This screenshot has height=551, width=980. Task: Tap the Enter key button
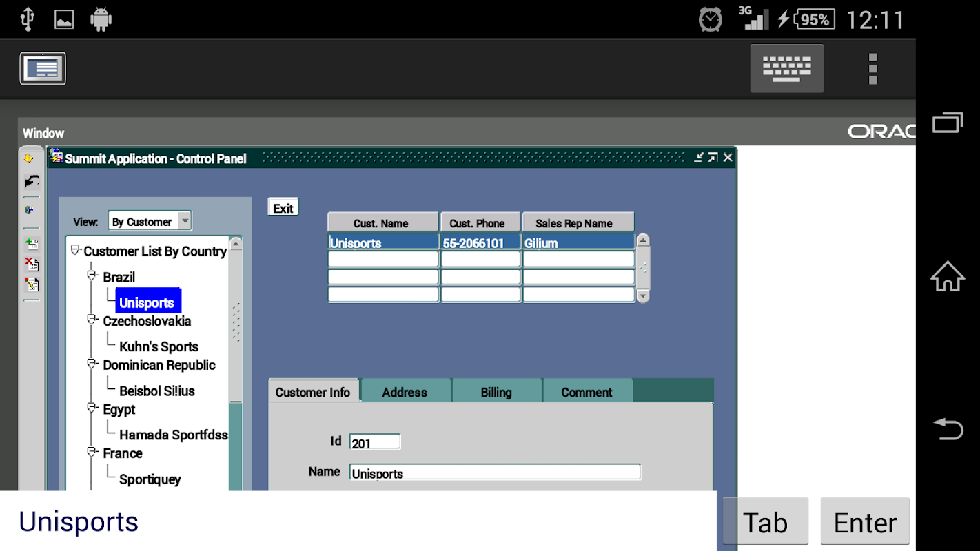click(x=866, y=521)
